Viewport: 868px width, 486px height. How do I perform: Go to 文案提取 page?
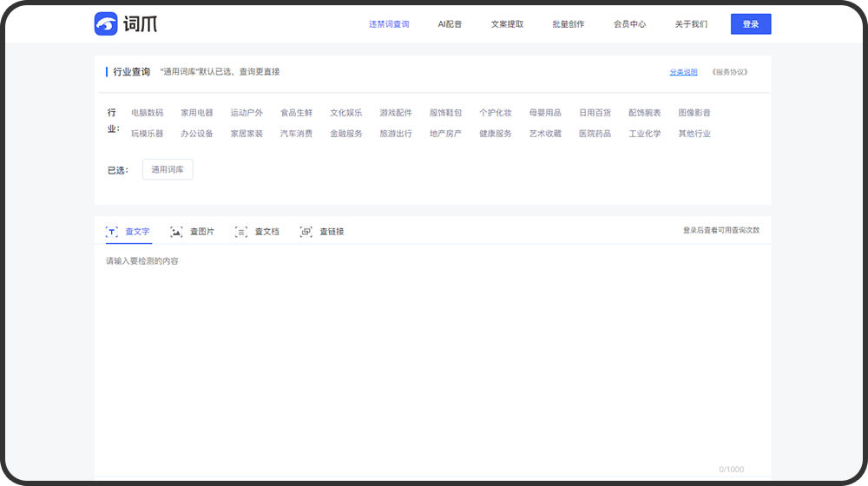tap(507, 24)
